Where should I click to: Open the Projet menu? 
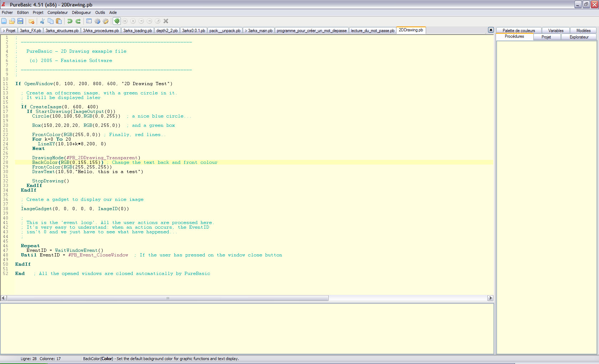[x=38, y=12]
